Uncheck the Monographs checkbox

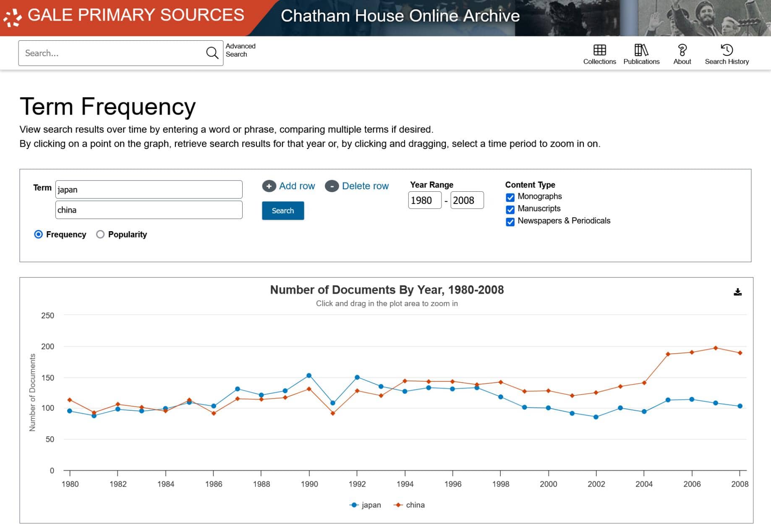(x=510, y=197)
